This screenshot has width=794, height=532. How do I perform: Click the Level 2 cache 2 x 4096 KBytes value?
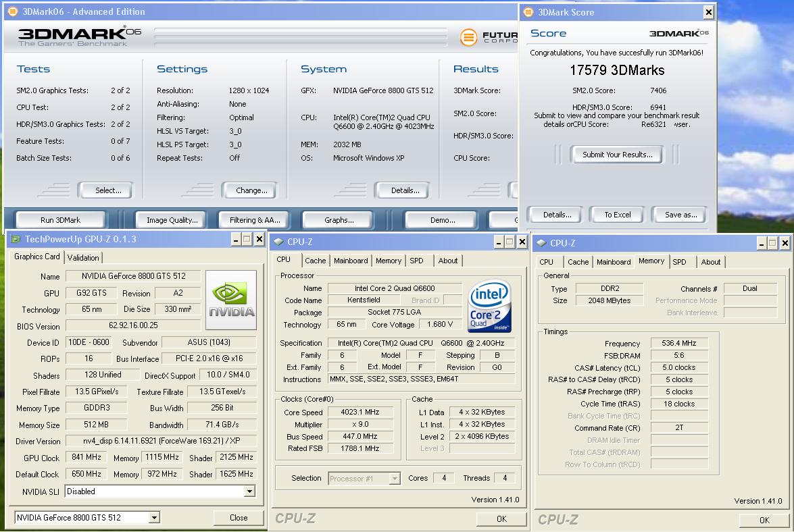tap(482, 436)
